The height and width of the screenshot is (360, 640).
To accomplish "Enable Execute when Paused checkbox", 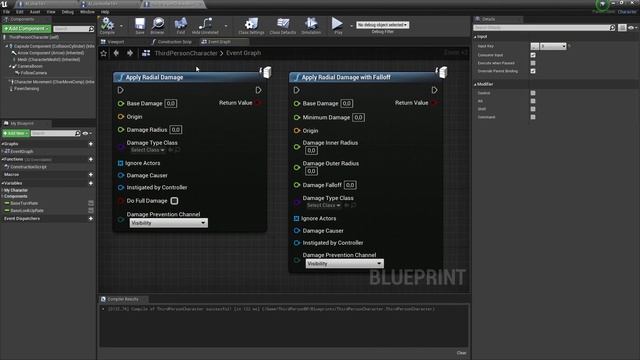I will (533, 63).
